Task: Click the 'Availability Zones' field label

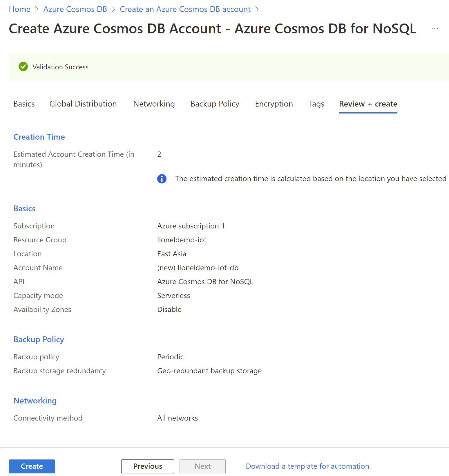Action: [42, 310]
